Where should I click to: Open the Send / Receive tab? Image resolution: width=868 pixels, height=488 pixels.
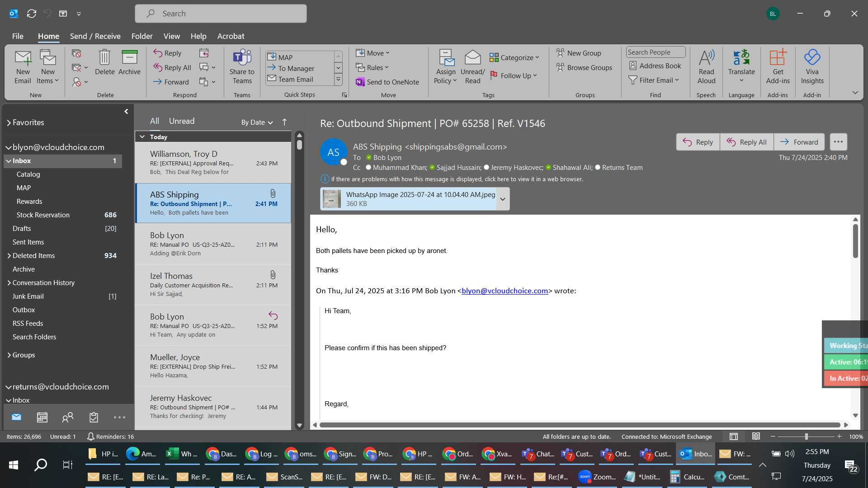(x=95, y=36)
